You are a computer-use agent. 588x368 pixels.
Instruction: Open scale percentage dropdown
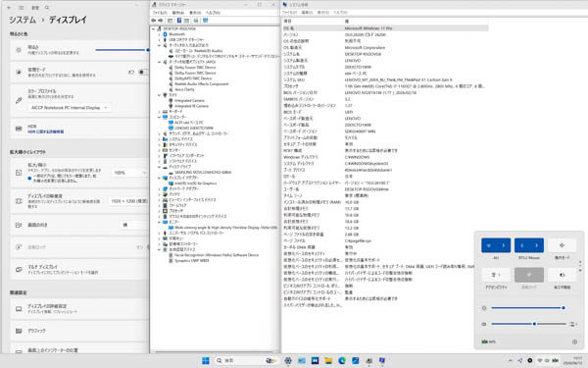point(129,173)
